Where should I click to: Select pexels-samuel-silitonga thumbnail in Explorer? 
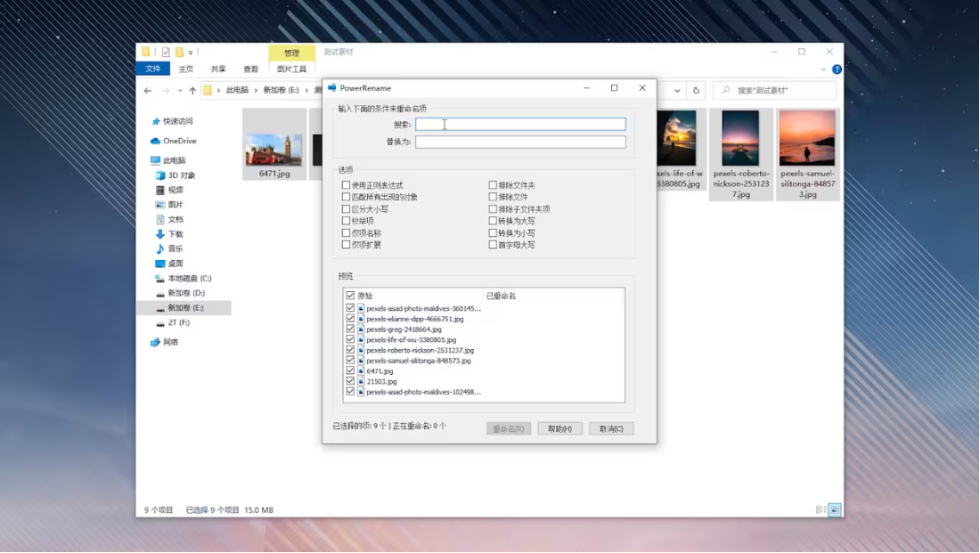807,154
